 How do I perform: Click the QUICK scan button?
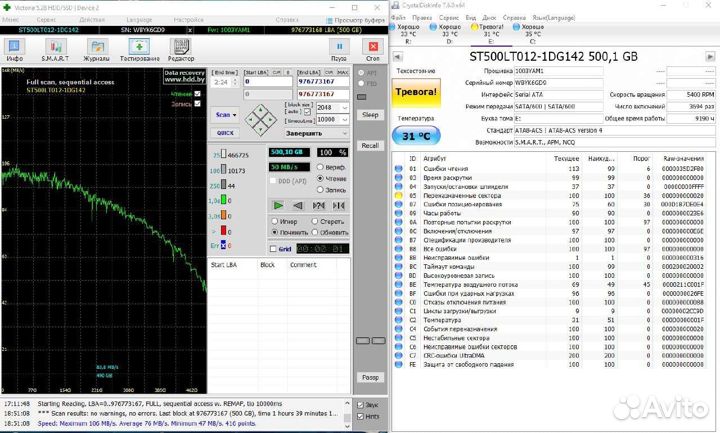[x=225, y=133]
